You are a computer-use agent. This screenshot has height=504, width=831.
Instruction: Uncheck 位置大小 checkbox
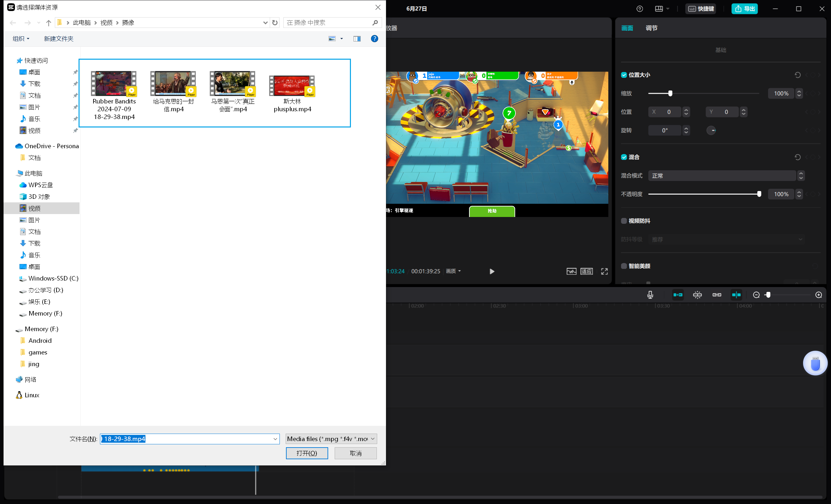[x=624, y=75]
